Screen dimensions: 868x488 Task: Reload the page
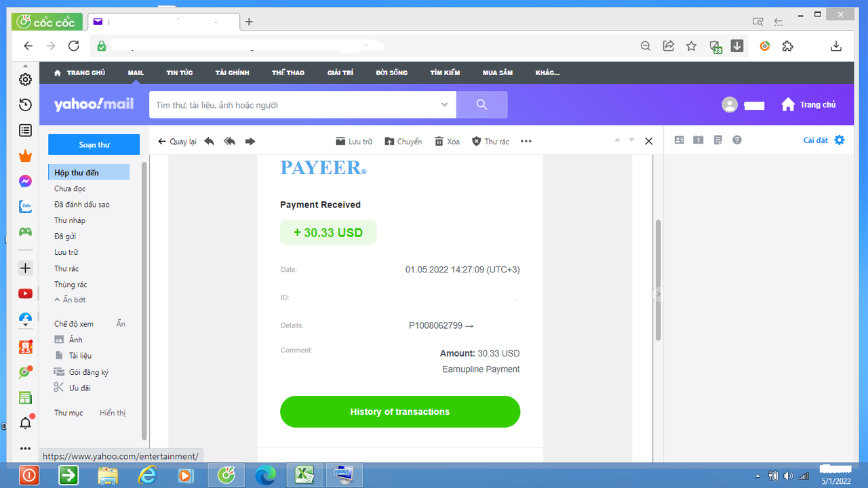point(74,46)
